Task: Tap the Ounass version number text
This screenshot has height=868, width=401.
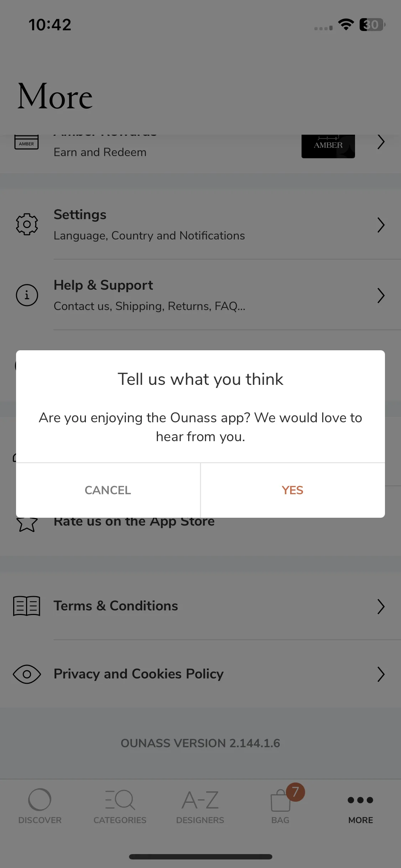Action: [200, 743]
